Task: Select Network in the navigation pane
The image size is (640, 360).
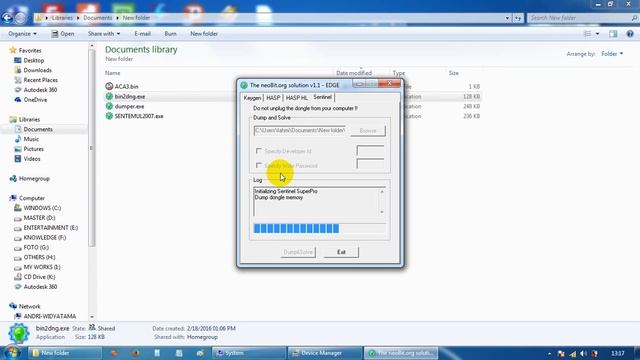Action: (29, 307)
